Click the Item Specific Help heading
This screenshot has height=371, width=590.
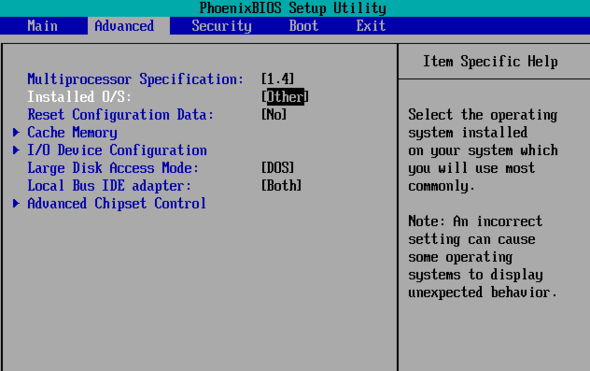(x=490, y=61)
